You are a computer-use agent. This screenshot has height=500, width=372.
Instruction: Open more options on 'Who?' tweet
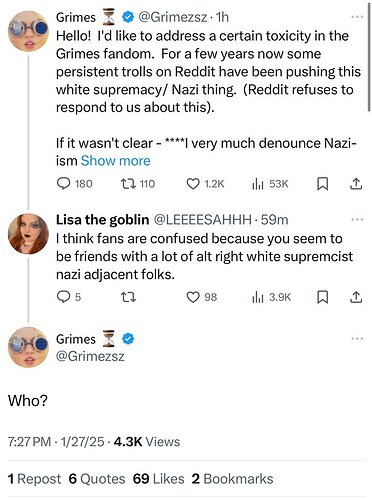pyautogui.click(x=357, y=339)
